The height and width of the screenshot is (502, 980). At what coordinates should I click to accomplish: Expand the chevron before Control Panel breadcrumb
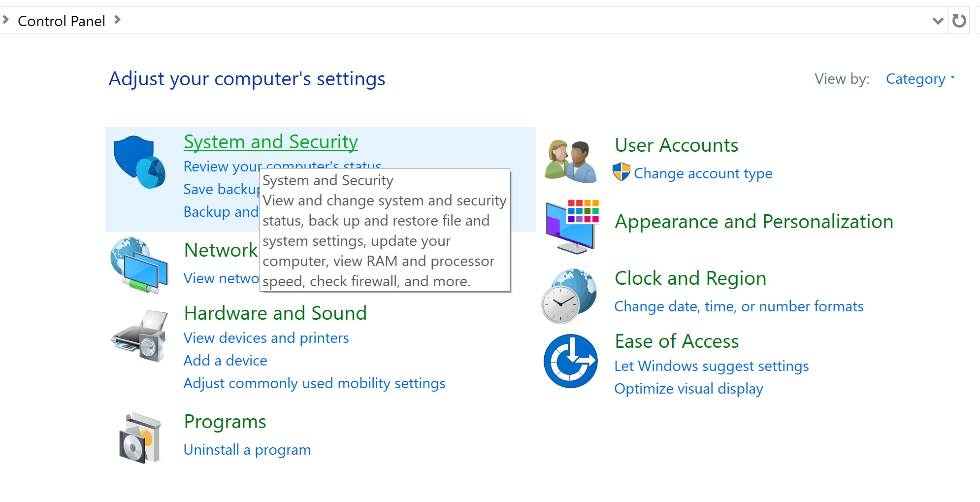point(5,20)
